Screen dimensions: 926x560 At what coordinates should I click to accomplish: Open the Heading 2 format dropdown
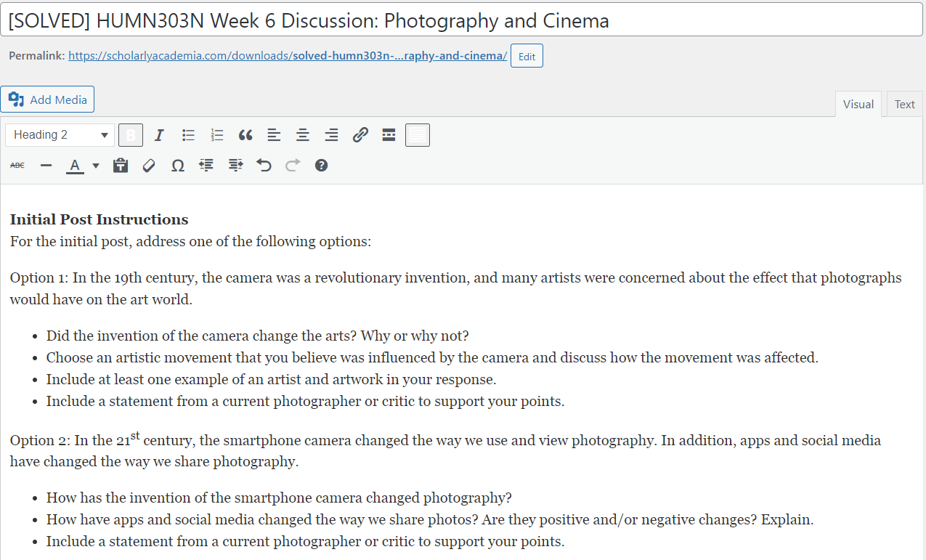(60, 135)
